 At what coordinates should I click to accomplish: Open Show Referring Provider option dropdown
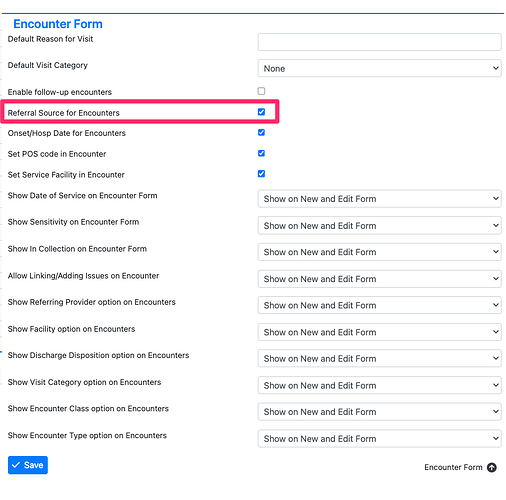pos(379,305)
